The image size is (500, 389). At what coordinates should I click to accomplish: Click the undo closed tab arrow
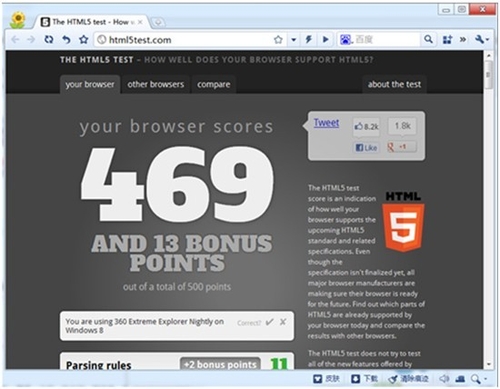click(66, 40)
